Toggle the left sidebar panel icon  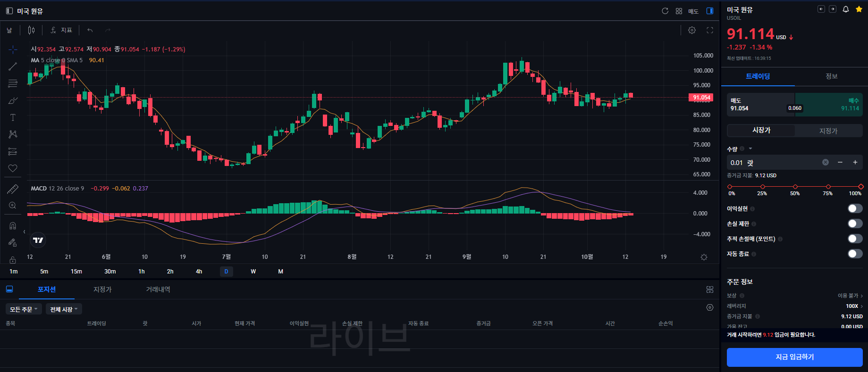pos(9,11)
